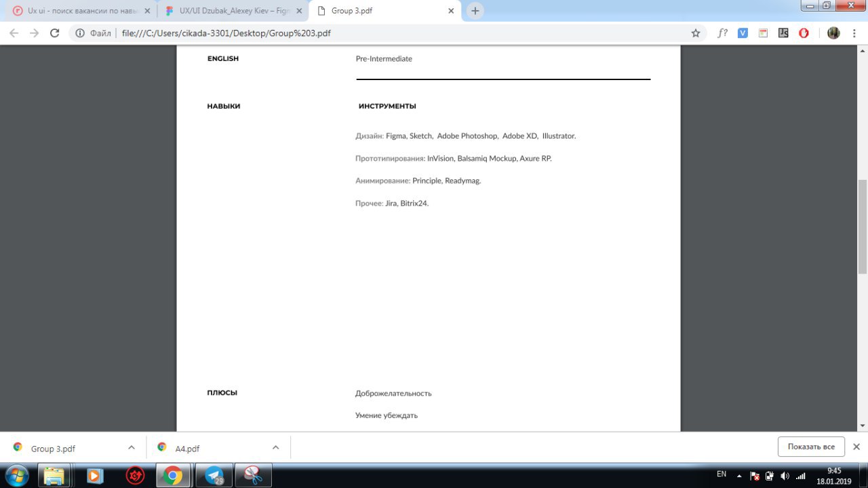This screenshot has height=488, width=868.
Task: Close the Group 3.pdf tab
Action: [451, 11]
